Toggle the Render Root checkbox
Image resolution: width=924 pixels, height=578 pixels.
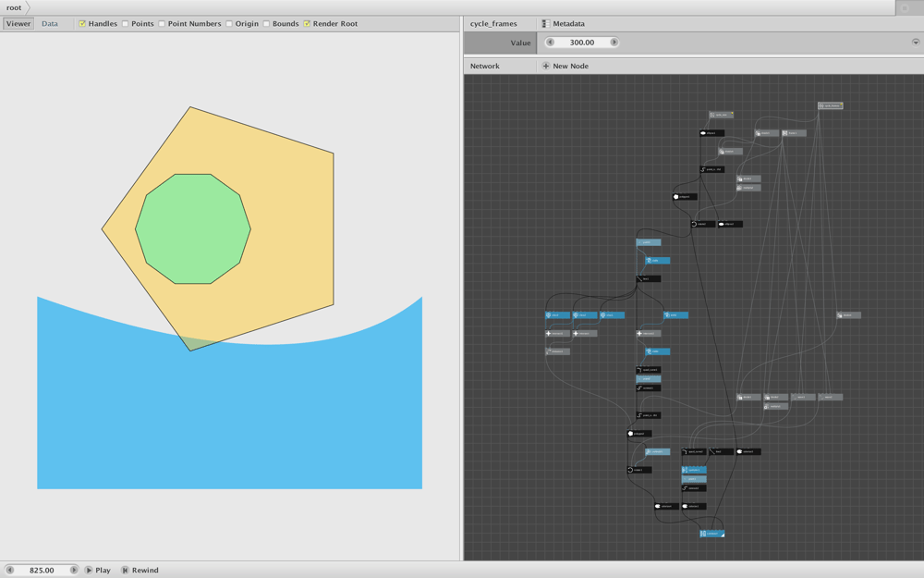click(307, 24)
